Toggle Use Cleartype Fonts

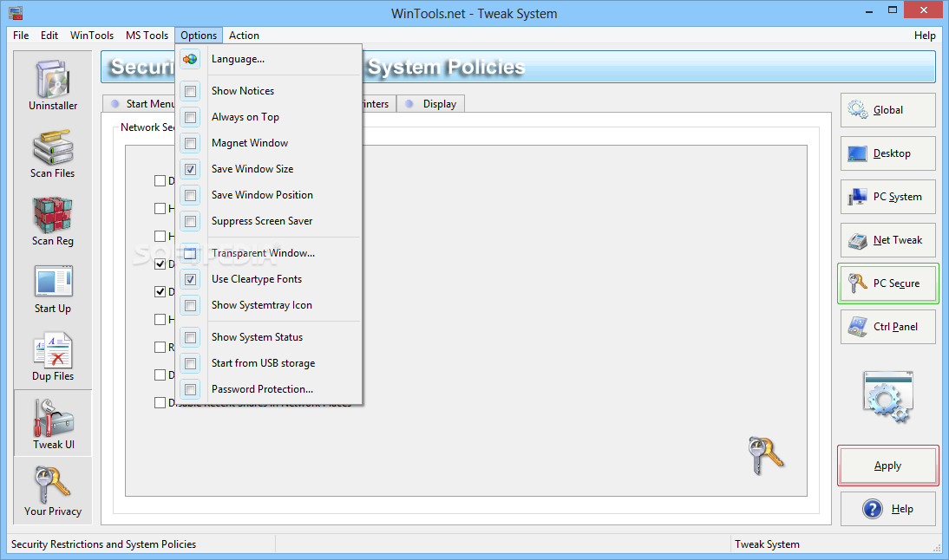(x=269, y=279)
